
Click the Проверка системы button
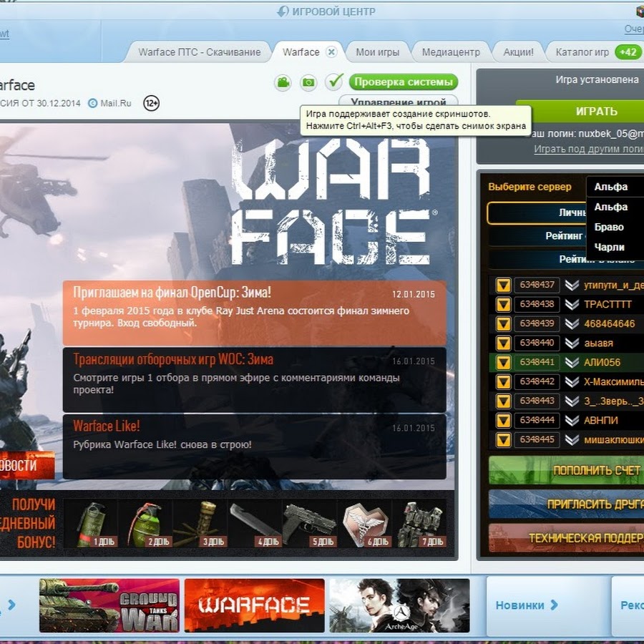tap(404, 82)
